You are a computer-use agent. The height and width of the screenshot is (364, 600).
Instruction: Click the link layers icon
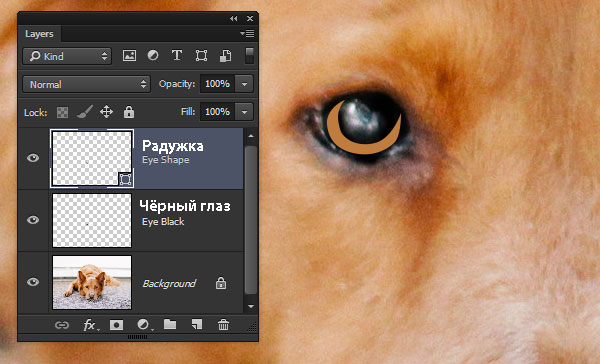tap(62, 325)
